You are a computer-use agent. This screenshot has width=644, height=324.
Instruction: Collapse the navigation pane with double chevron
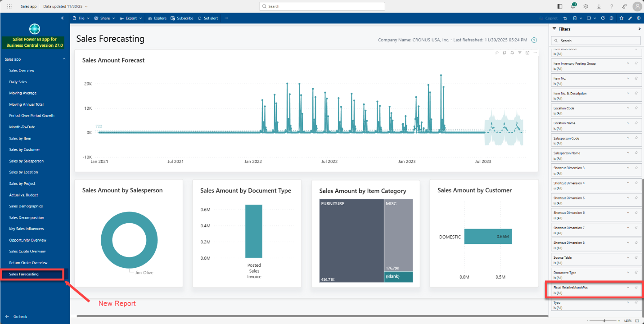[63, 18]
